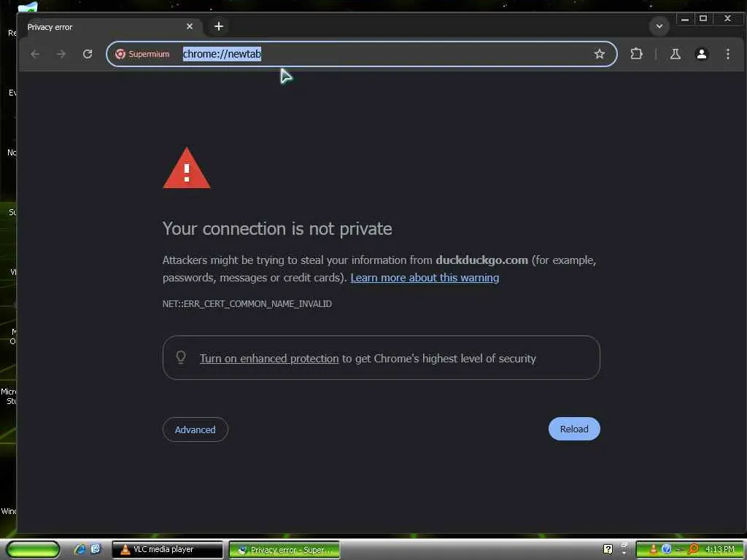The width and height of the screenshot is (747, 560).
Task: Click the Your connection is not private heading
Action: tap(277, 229)
